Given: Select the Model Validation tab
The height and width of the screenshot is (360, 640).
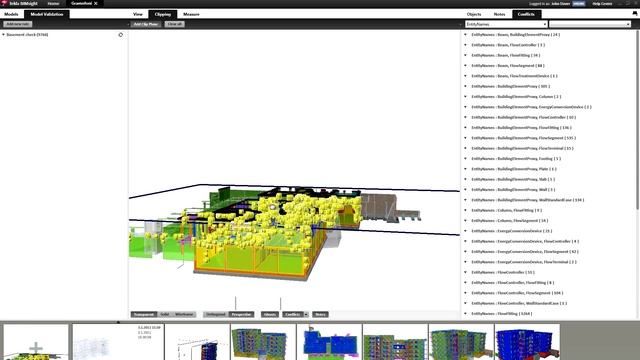Looking at the screenshot, I should 47,14.
